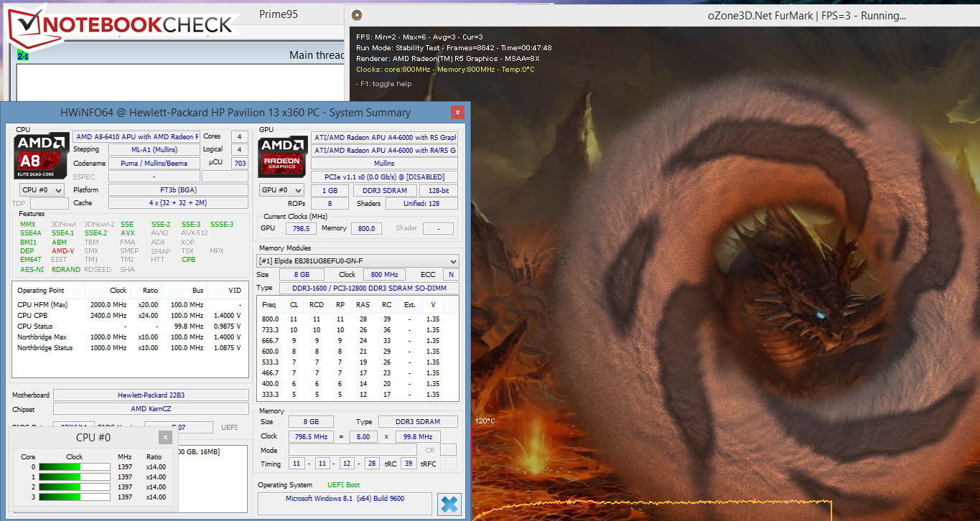This screenshot has width=980, height=521.
Task: Click the GPU name field ending R4/R5 G
Action: pos(384,150)
